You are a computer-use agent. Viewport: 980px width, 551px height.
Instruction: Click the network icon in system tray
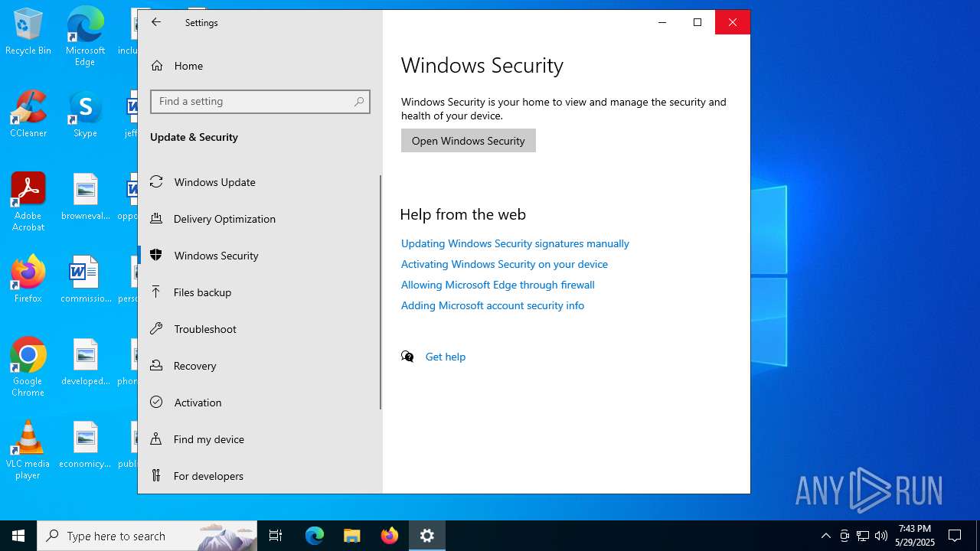[863, 536]
